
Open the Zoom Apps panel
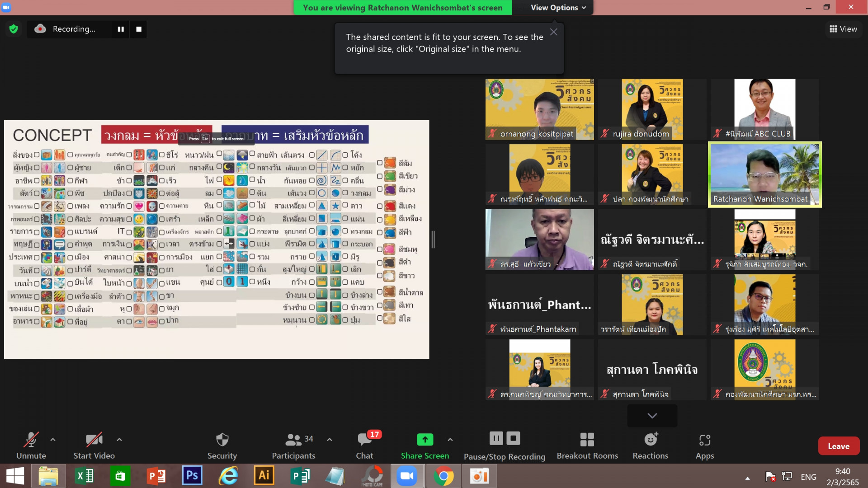(704, 440)
